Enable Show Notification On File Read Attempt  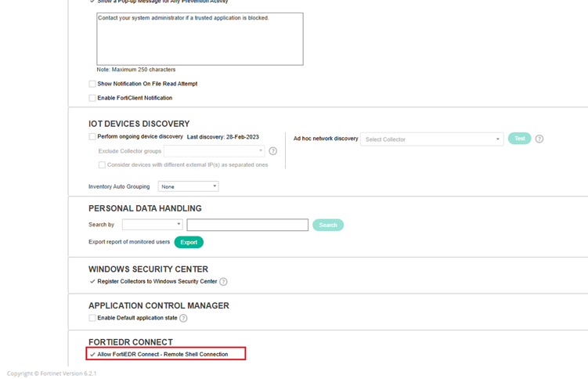[x=92, y=84]
